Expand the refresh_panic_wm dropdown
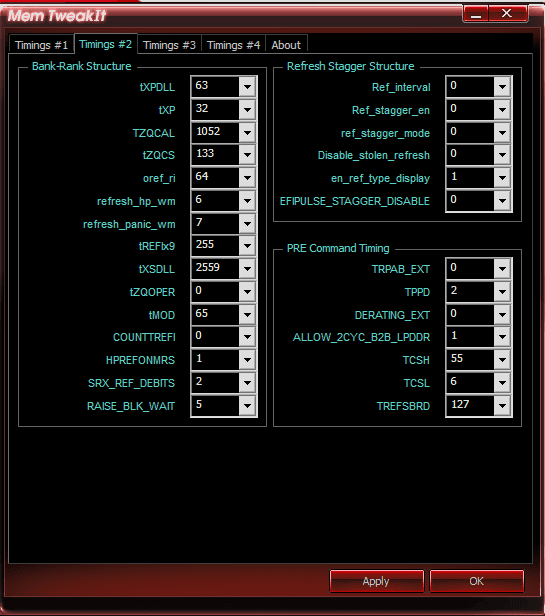The height and width of the screenshot is (616, 545). pyautogui.click(x=247, y=224)
